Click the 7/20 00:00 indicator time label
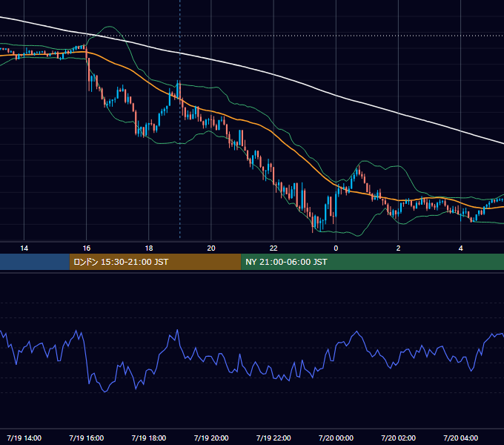504x445 pixels. pyautogui.click(x=336, y=438)
